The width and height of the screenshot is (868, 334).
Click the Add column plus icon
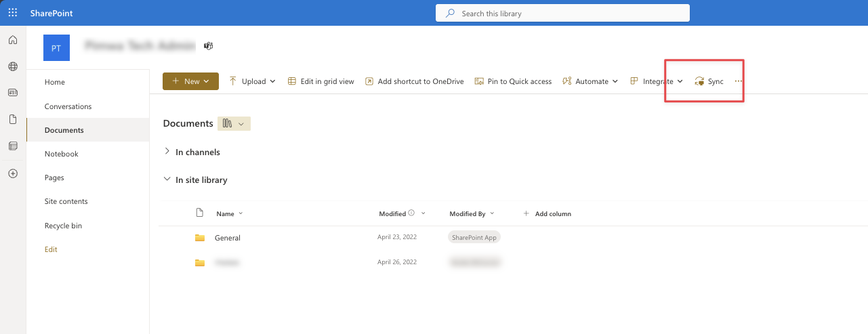[x=526, y=213]
